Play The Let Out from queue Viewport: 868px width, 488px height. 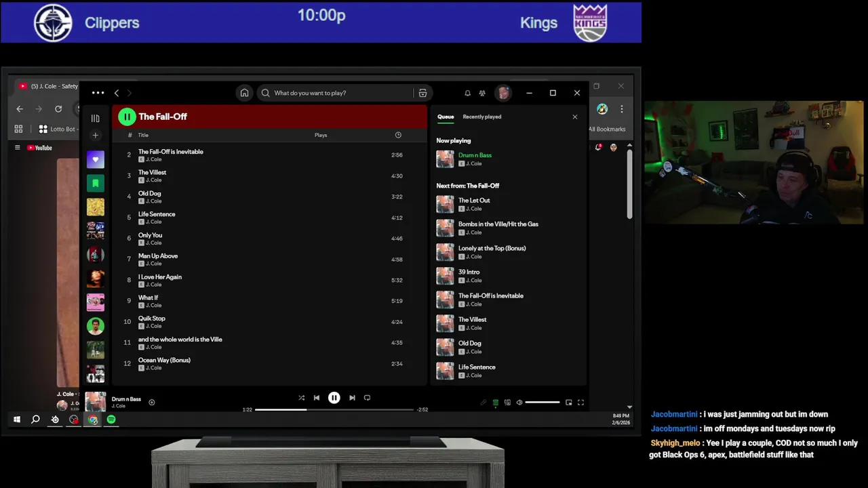507,204
